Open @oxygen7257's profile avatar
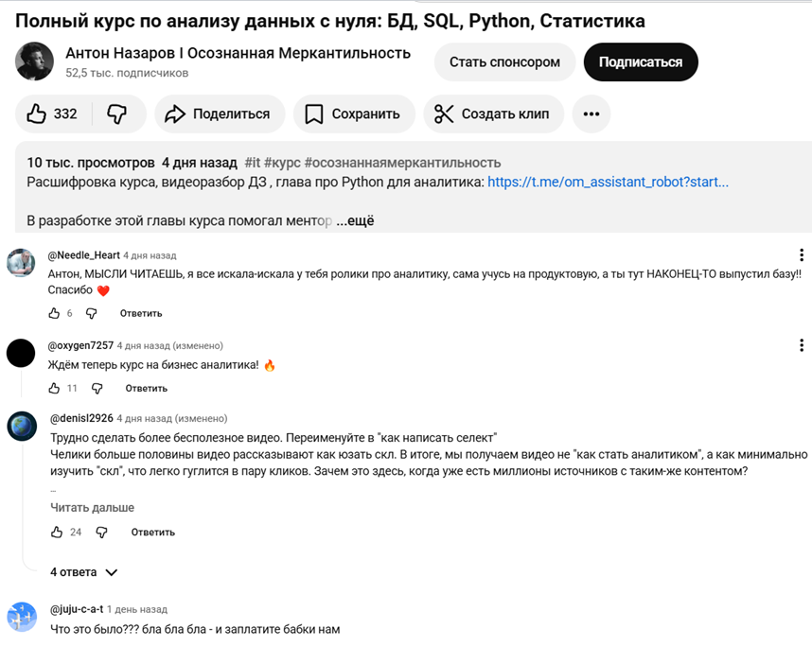812x647 pixels. 21,353
